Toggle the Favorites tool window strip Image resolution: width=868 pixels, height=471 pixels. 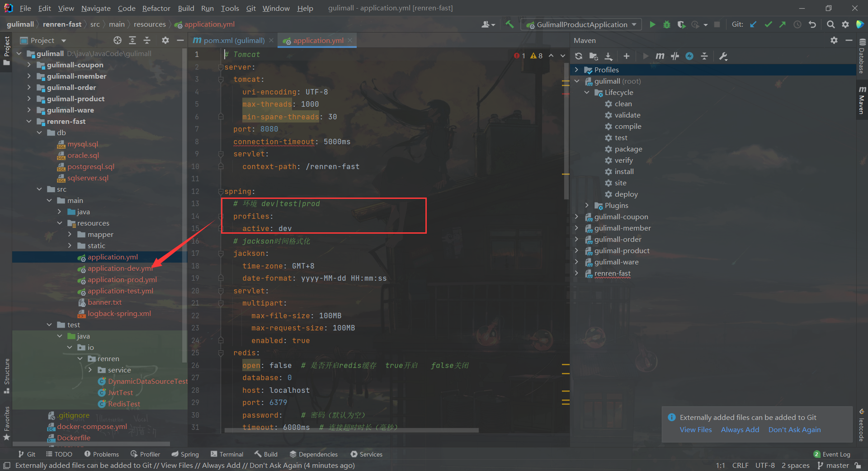click(6, 423)
